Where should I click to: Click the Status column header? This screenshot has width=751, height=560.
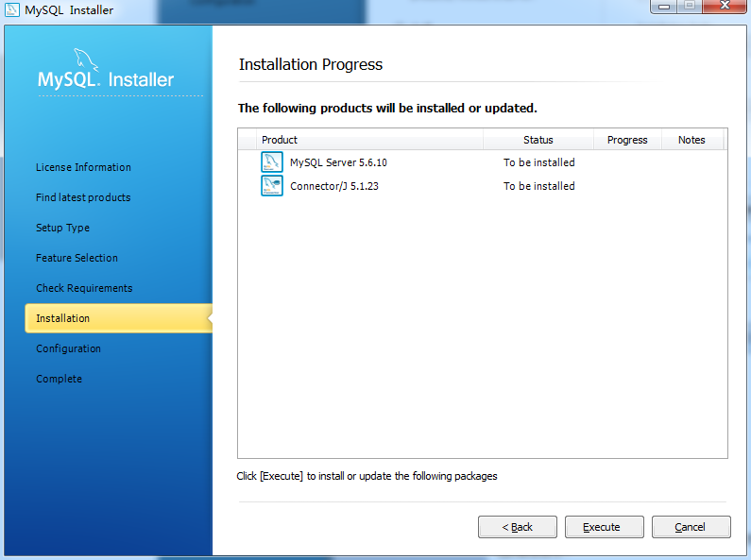[538, 140]
